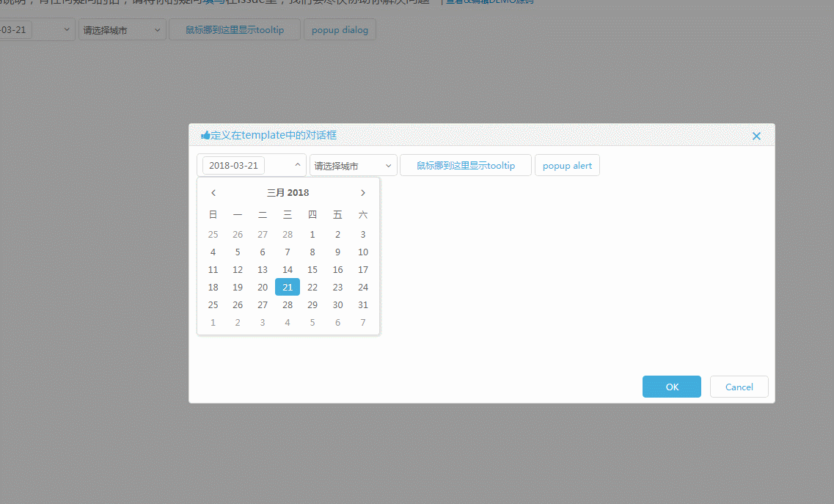Pick March 18 in calendar
This screenshot has width=834, height=504.
pos(213,288)
